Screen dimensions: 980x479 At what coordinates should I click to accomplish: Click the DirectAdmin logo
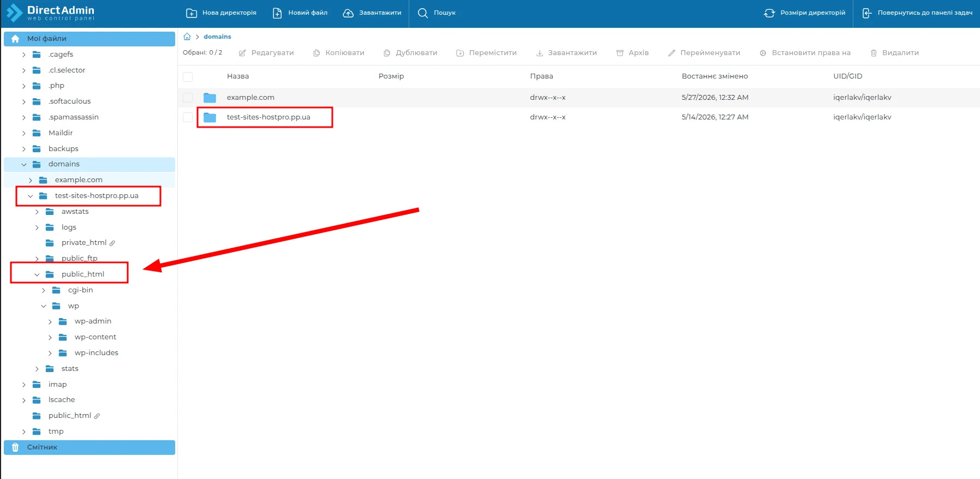tap(50, 13)
